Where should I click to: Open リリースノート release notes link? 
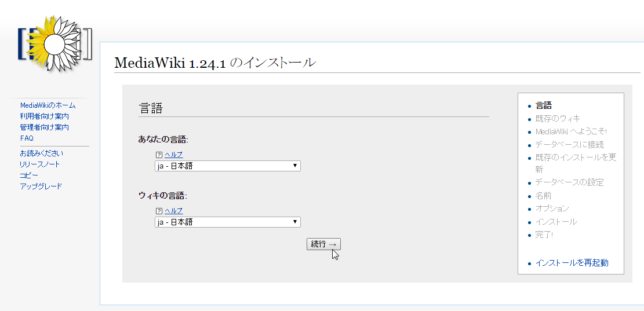(40, 164)
